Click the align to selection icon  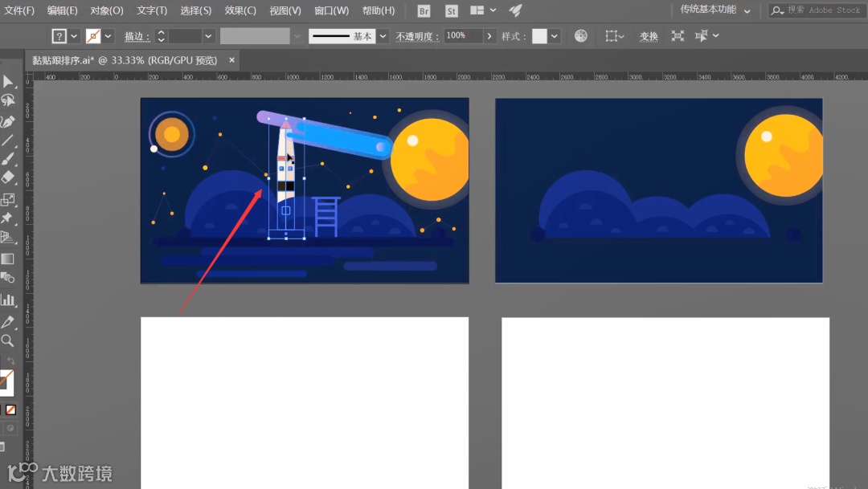click(611, 36)
